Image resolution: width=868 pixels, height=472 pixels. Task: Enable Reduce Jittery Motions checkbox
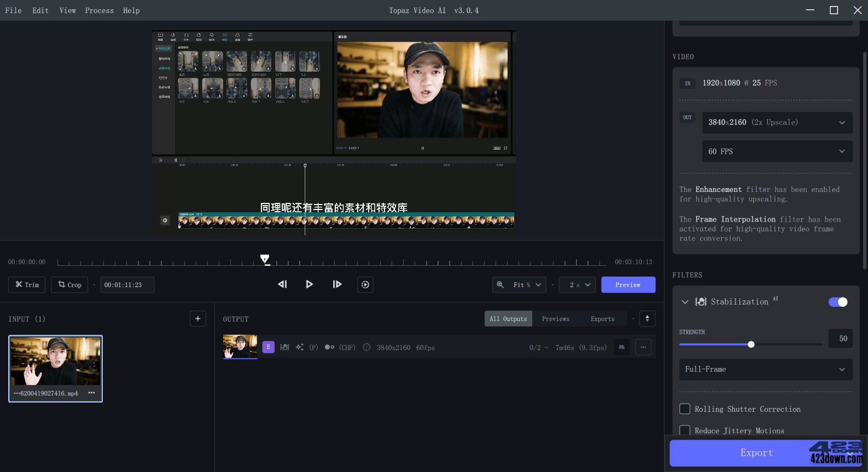click(685, 430)
